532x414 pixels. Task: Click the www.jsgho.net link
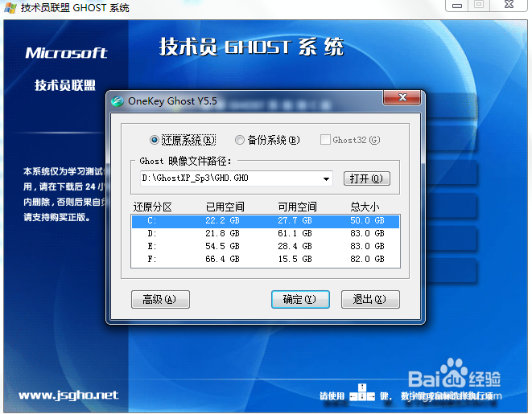click(x=68, y=395)
